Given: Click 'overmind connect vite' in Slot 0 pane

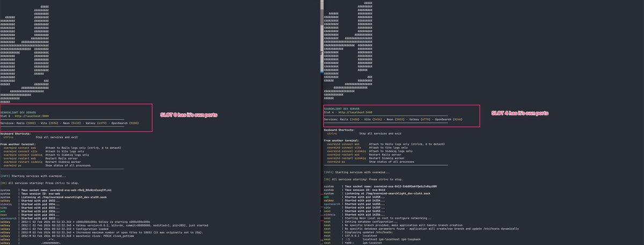Looking at the screenshot, I should [20, 150].
